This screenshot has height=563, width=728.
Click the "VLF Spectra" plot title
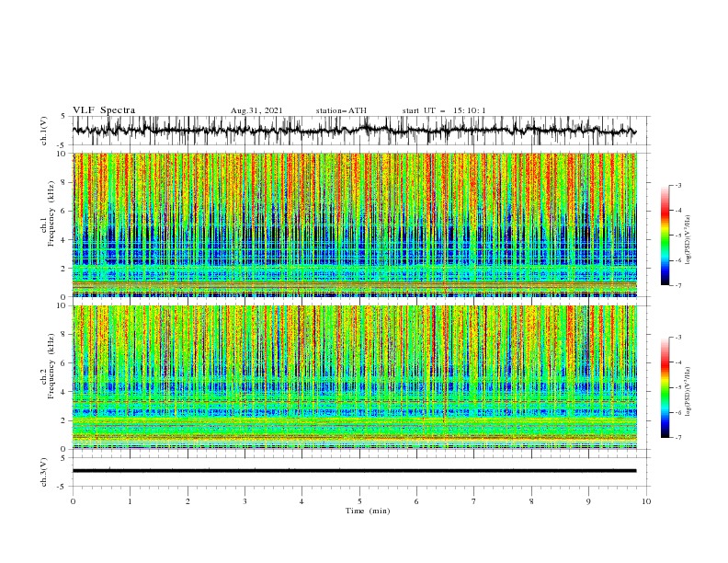pos(104,110)
